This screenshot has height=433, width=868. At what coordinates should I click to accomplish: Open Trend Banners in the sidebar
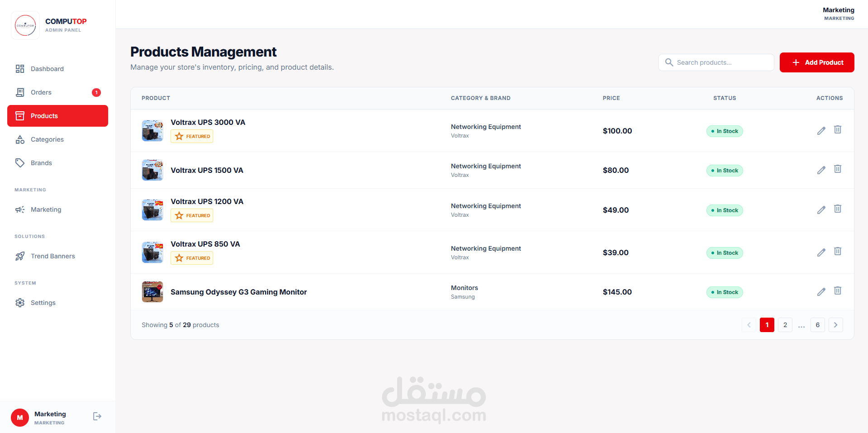[57, 256]
